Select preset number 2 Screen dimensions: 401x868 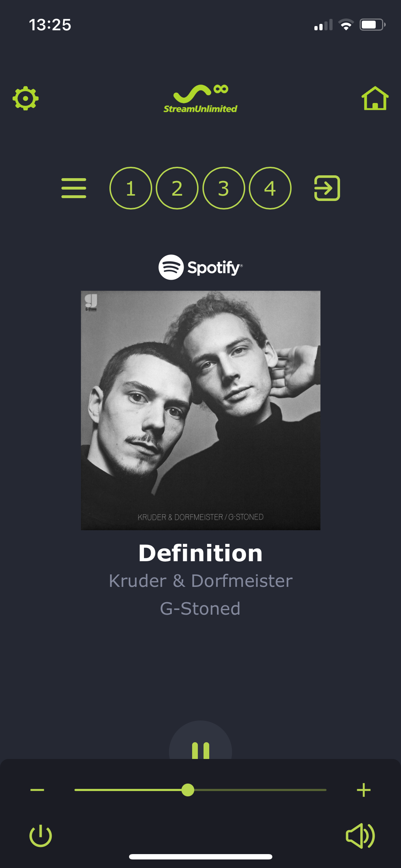click(177, 188)
